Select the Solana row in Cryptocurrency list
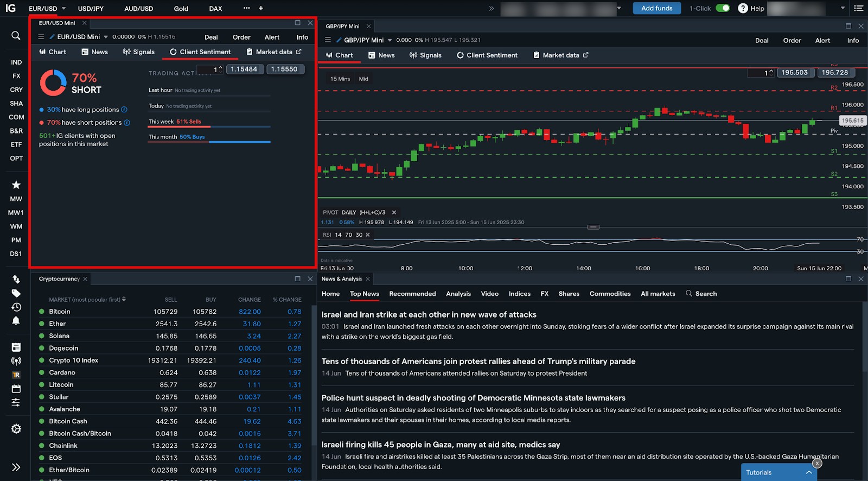This screenshot has height=481, width=868. pyautogui.click(x=171, y=336)
